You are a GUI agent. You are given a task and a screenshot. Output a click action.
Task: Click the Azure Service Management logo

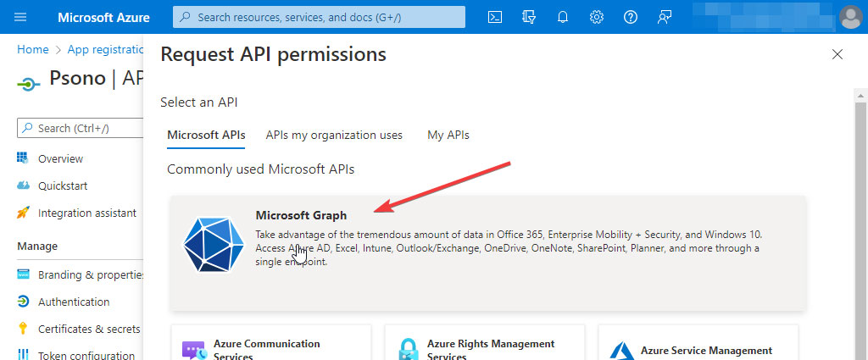(621, 352)
